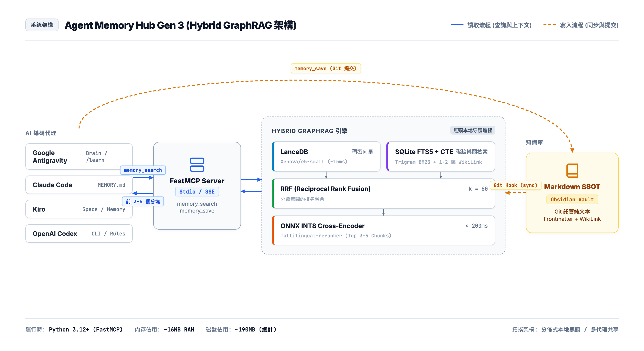Select the memory_save (Git 提交) label
Viewport: 644px width, 351px height.
(x=325, y=68)
